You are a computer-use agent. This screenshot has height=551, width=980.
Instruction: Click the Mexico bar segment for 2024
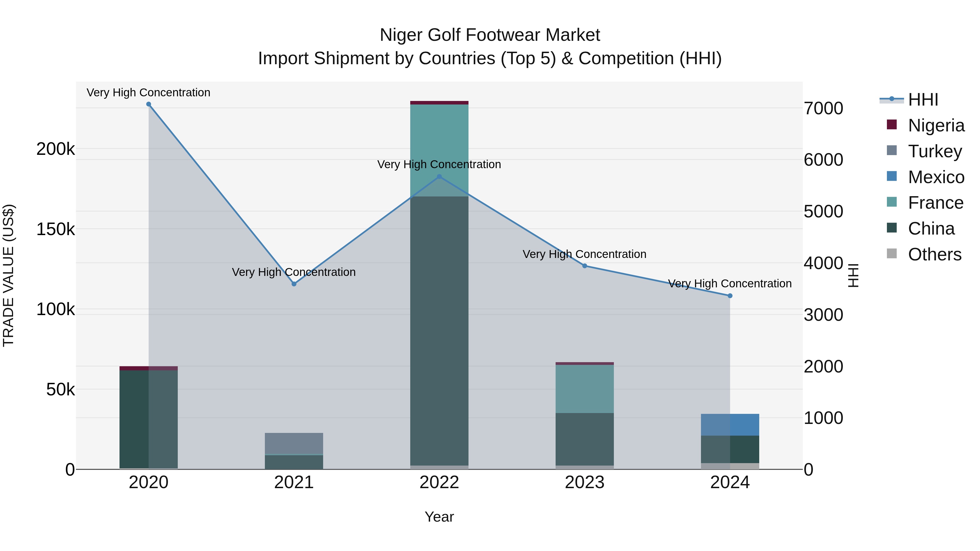[x=730, y=425]
